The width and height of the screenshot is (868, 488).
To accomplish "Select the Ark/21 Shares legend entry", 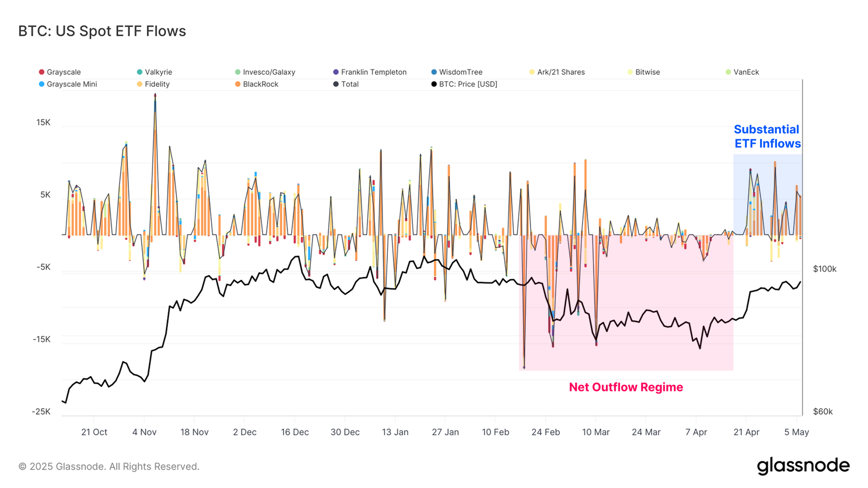I will (x=560, y=72).
